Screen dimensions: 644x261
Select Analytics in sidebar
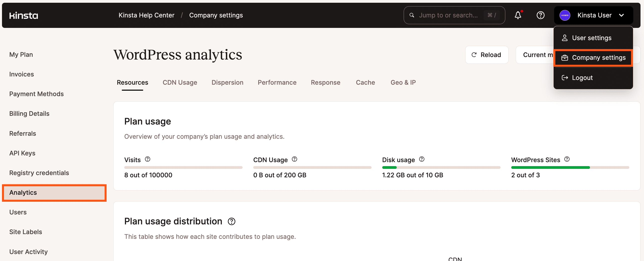point(54,193)
